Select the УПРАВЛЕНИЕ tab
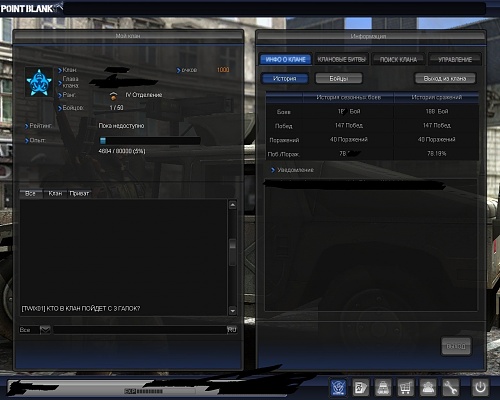This screenshot has height=400, width=500. (x=455, y=59)
